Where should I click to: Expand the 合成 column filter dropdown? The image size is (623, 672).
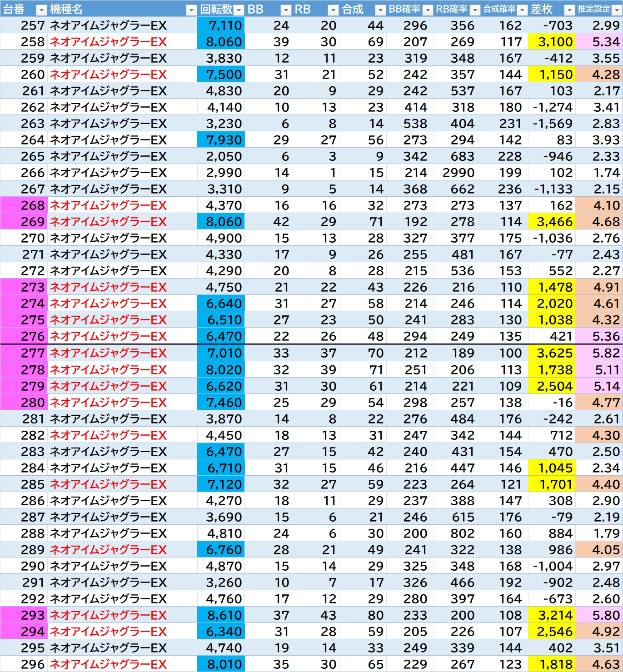pos(380,10)
